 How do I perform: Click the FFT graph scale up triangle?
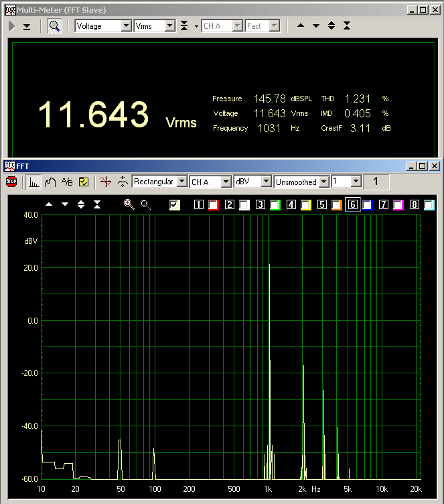49,204
